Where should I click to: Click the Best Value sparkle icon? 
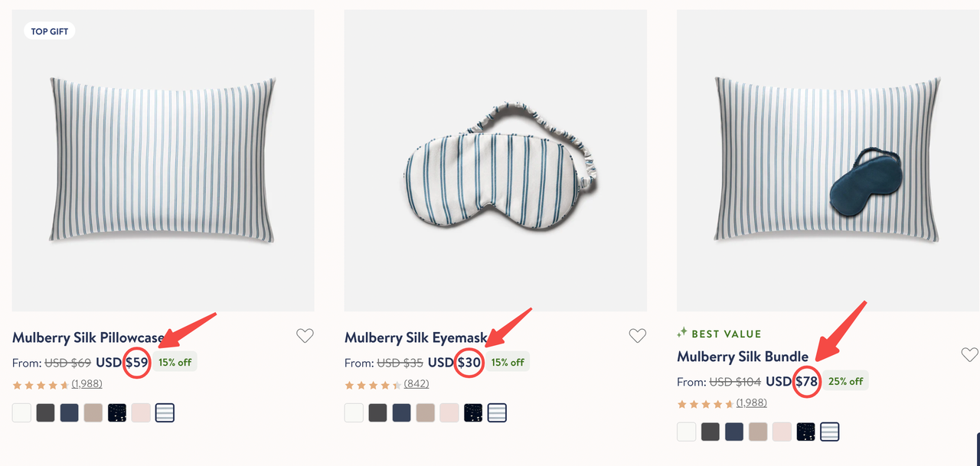click(682, 334)
